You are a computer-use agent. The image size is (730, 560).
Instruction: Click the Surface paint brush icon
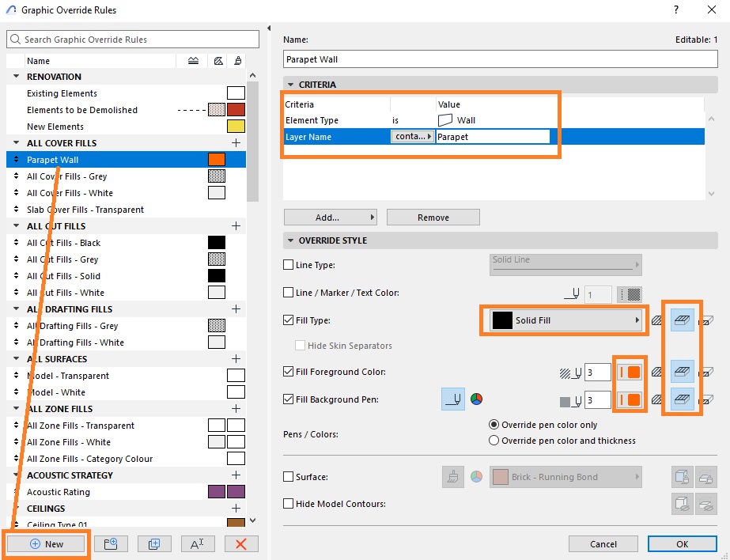452,477
